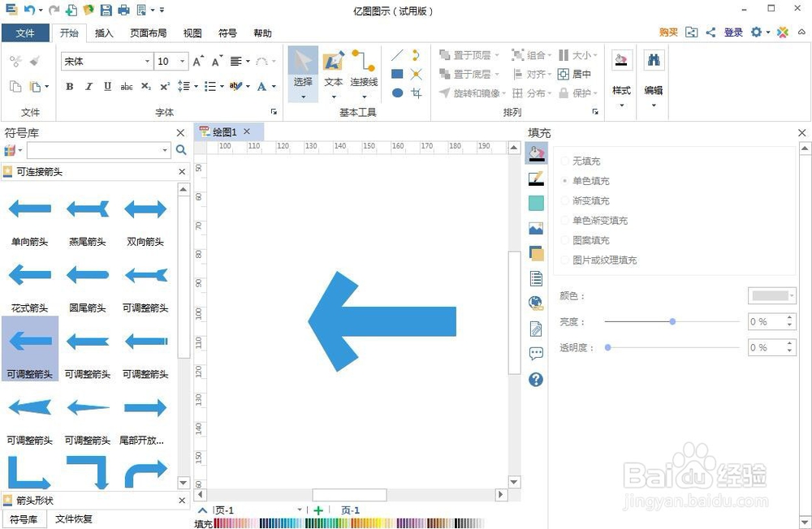The height and width of the screenshot is (529, 812).
Task: Click the comment bubble icon on right sidebar
Action: [535, 354]
